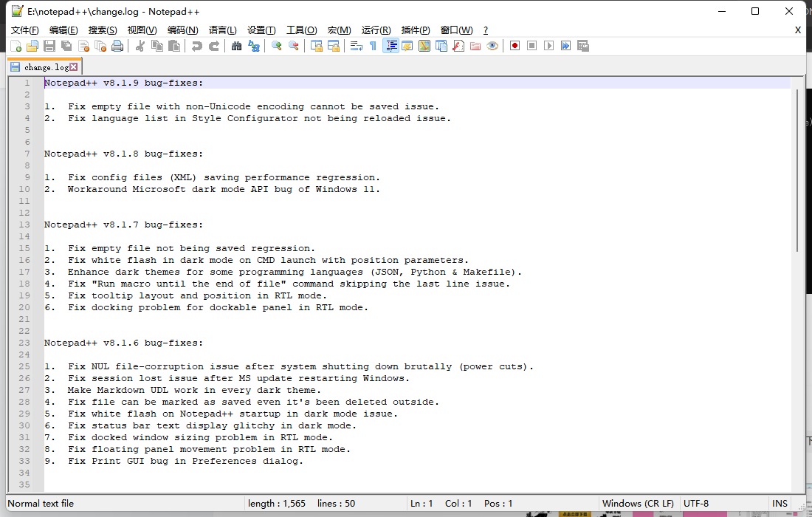The height and width of the screenshot is (517, 812).
Task: Toggle word wrap in the toolbar
Action: (356, 46)
